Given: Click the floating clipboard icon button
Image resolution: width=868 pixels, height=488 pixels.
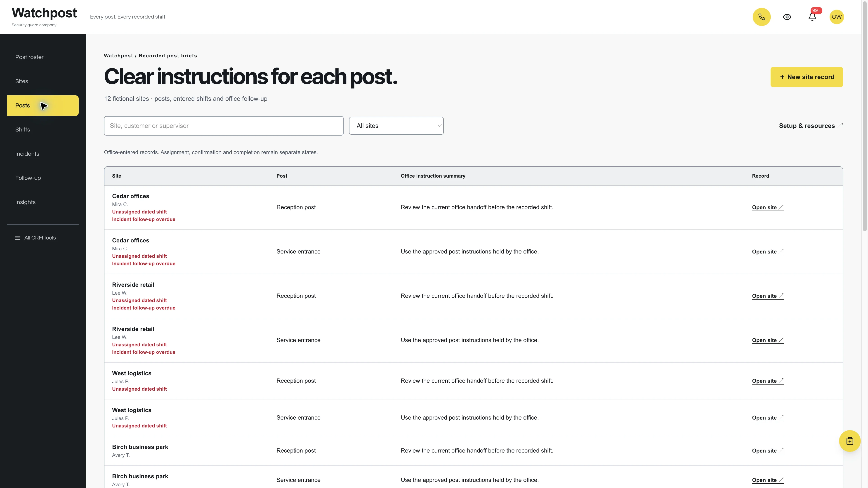Looking at the screenshot, I should tap(849, 441).
